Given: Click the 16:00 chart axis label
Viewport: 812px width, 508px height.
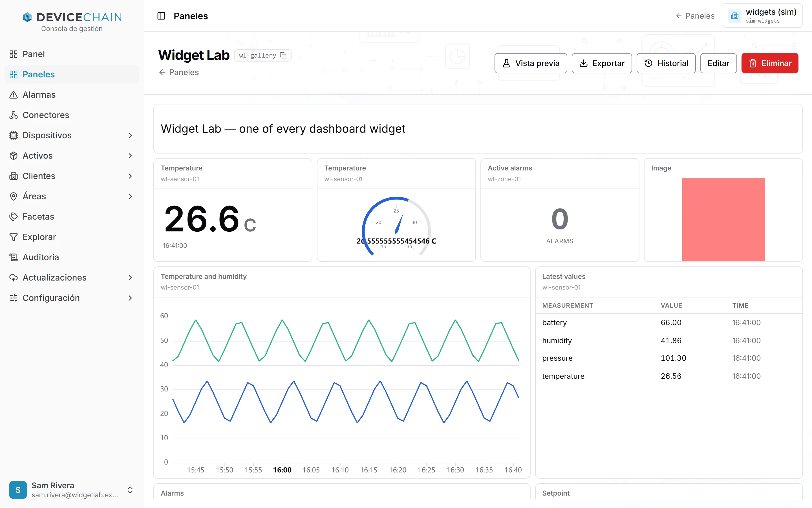Looking at the screenshot, I should tap(282, 470).
